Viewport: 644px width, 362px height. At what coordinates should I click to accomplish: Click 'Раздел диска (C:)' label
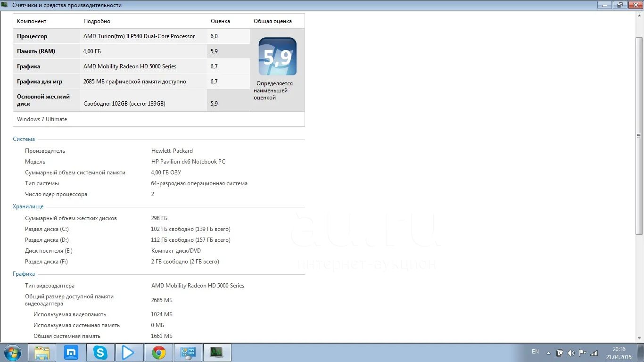point(47,229)
